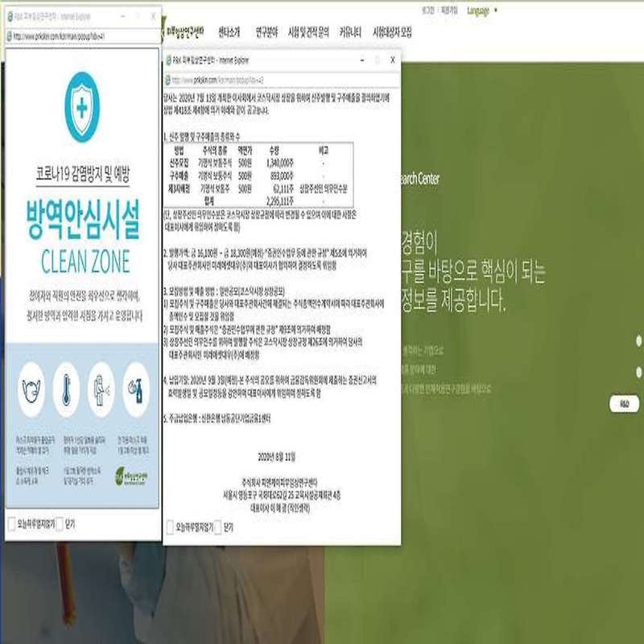Minimize the stock notice popup window
The height and width of the screenshot is (644, 644).
pos(362,60)
